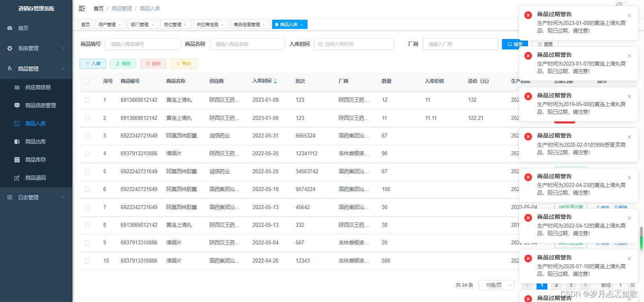Click the 重置 reset button
This screenshot has height=302, width=644.
pos(545,44)
